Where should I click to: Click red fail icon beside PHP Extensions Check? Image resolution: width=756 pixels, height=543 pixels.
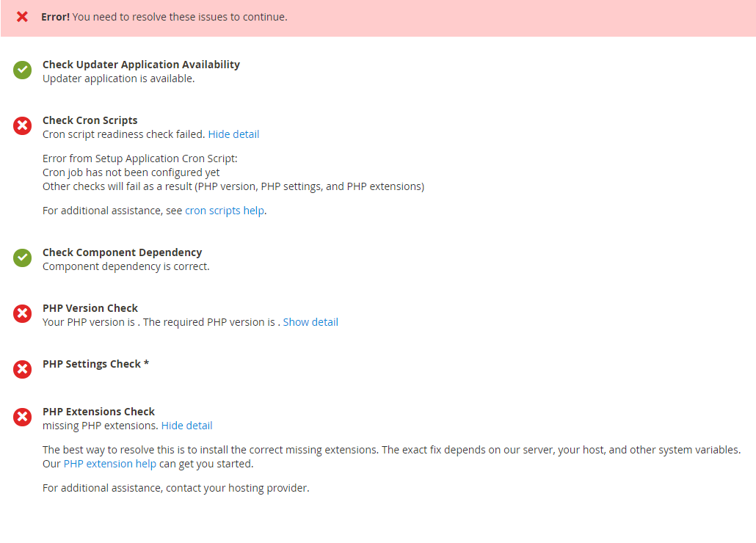coord(22,418)
